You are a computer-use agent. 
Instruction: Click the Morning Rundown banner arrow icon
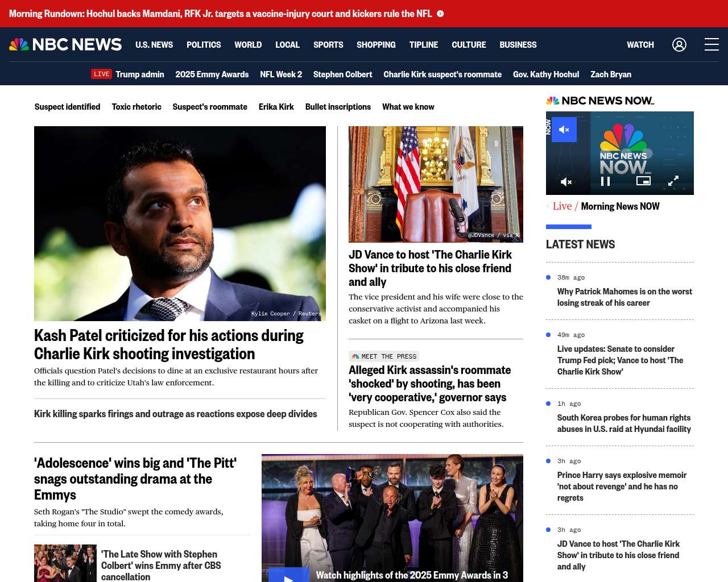tap(440, 14)
